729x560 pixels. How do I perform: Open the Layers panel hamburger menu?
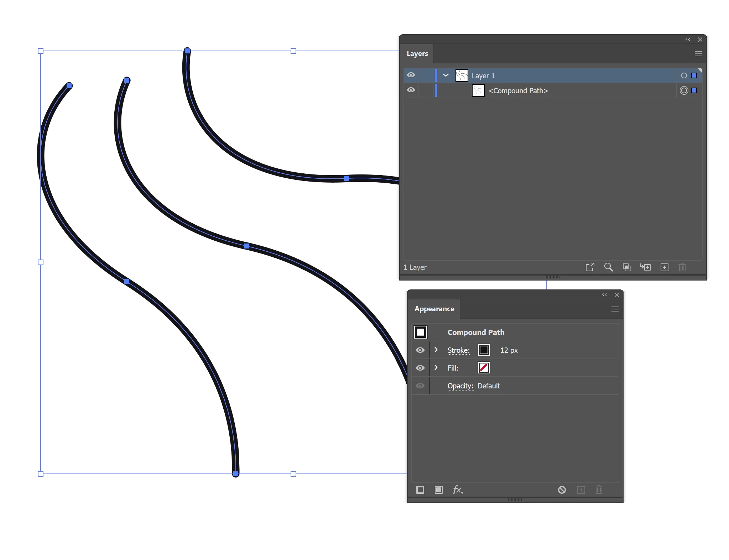click(x=698, y=54)
